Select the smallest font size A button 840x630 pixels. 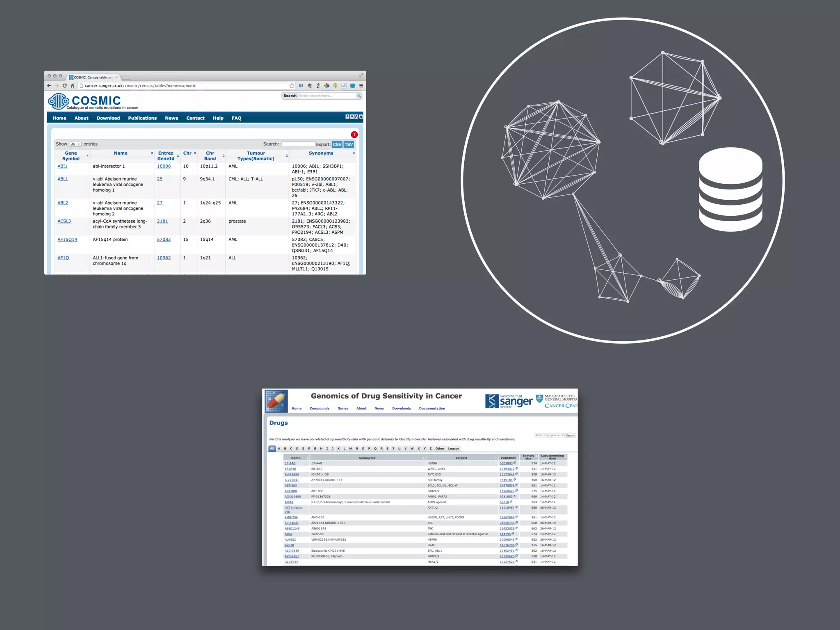347,116
